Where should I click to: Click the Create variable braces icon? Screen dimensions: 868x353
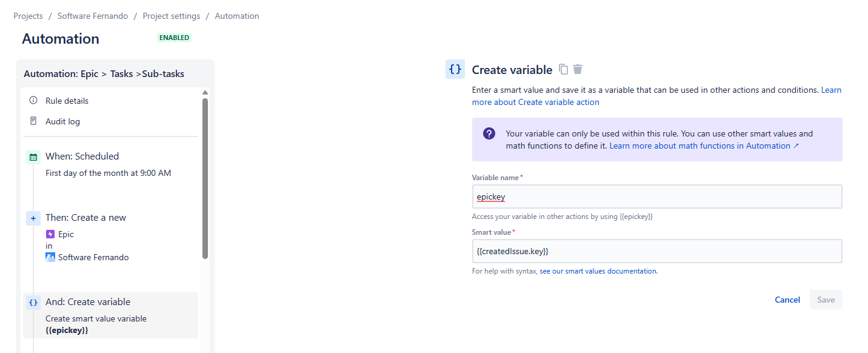pyautogui.click(x=455, y=69)
